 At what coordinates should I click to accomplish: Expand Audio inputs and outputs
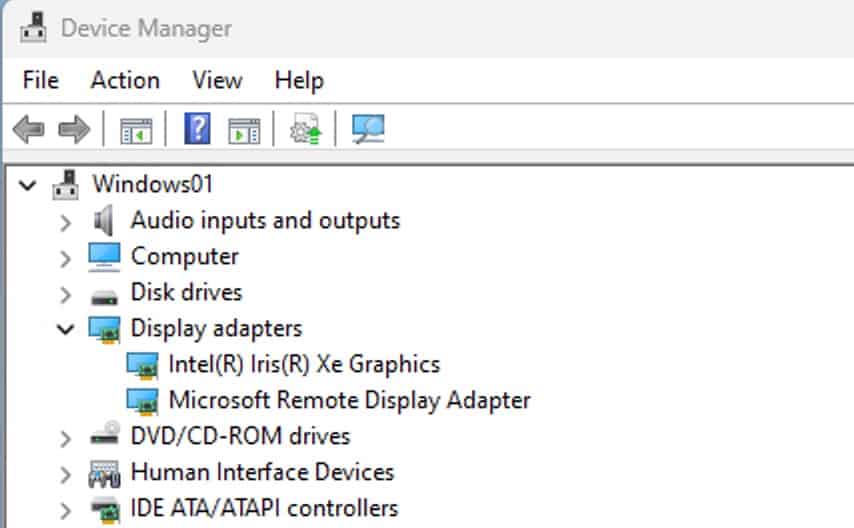(x=66, y=221)
